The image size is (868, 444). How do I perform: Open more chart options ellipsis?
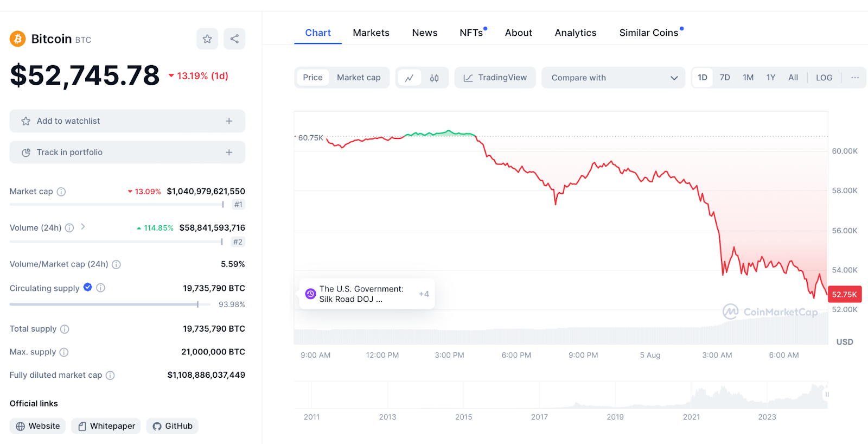tap(855, 78)
